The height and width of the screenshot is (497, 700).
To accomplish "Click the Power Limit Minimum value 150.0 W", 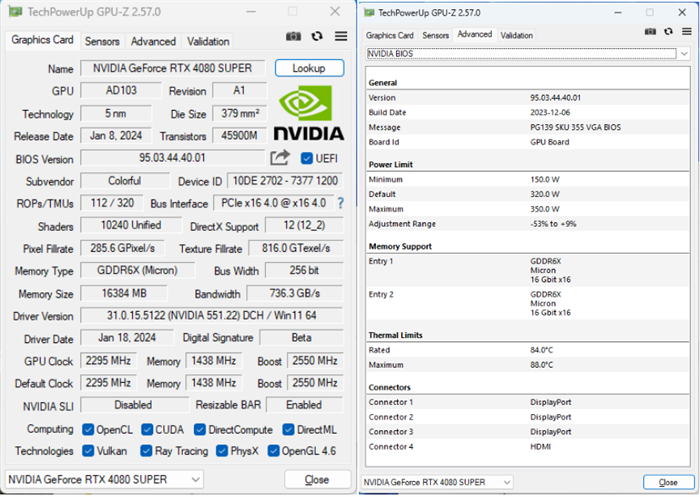I will 545,180.
